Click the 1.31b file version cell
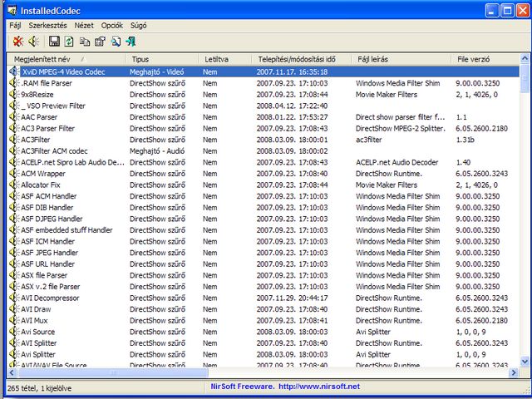Screen dimensions: 532x399 click(x=465, y=140)
